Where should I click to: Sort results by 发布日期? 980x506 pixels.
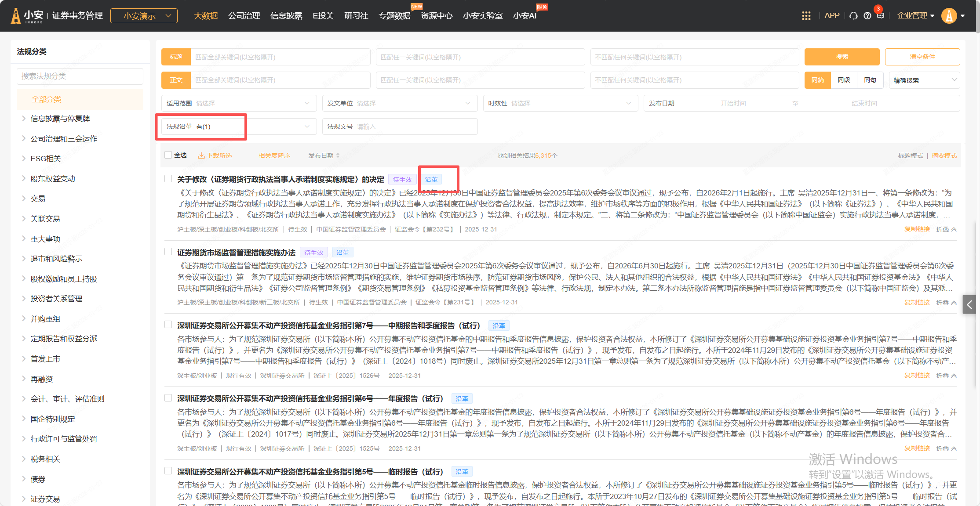324,155
